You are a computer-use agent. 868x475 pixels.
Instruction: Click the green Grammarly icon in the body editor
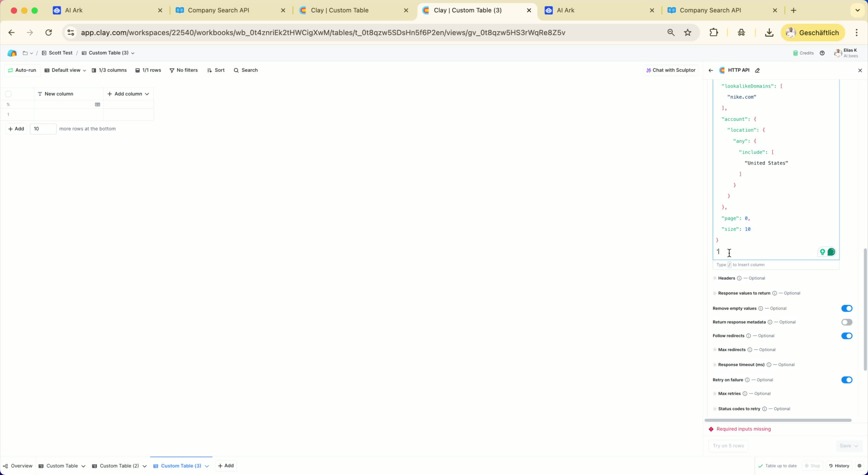pos(831,252)
